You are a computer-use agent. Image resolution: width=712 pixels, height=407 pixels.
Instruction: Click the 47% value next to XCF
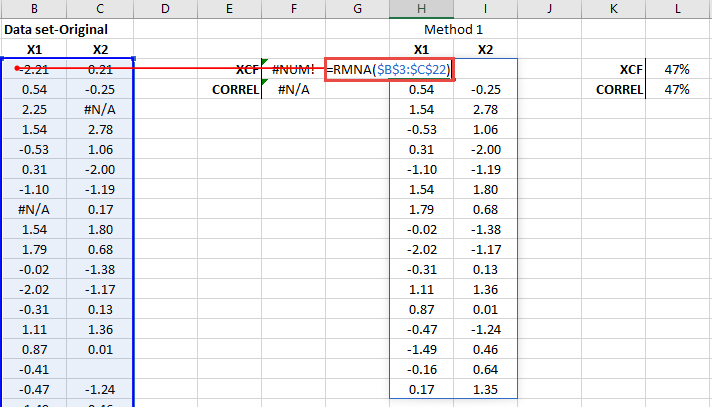click(x=678, y=69)
